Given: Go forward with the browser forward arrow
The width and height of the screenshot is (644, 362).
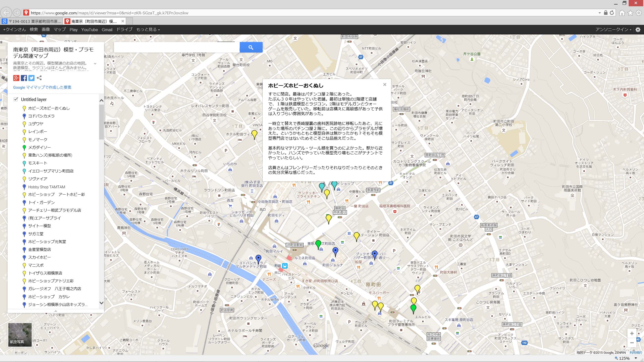Looking at the screenshot, I should pos(17,13).
